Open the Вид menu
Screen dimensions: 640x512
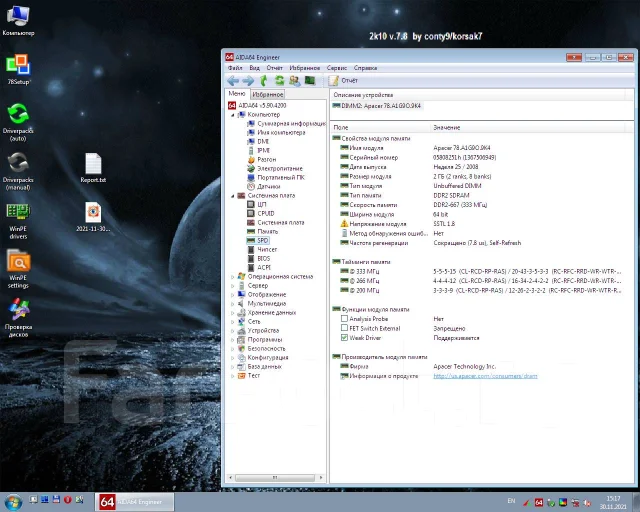point(254,68)
